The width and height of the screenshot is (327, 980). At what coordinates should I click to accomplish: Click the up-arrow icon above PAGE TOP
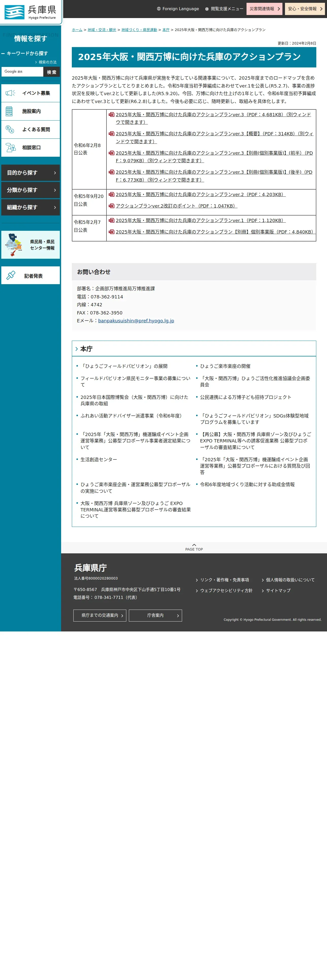[x=194, y=545]
